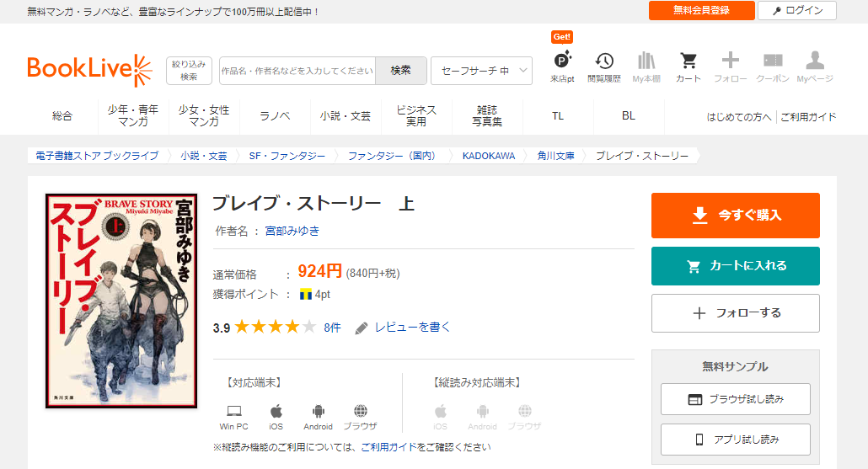Click 角川文庫 breadcrumb link
This screenshot has width=868, height=469.
[x=555, y=156]
